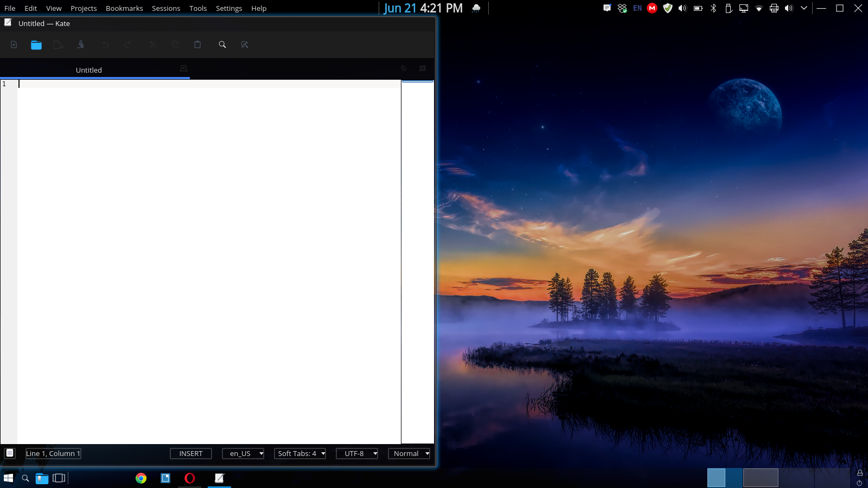Click the document icon in status bar
Screen dimensions: 868x488
click(x=10, y=453)
